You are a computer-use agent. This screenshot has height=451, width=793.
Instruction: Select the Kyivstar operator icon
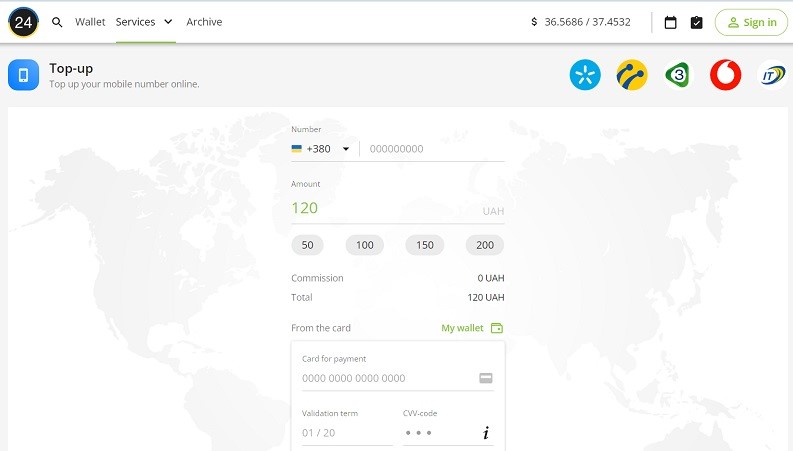(x=585, y=75)
